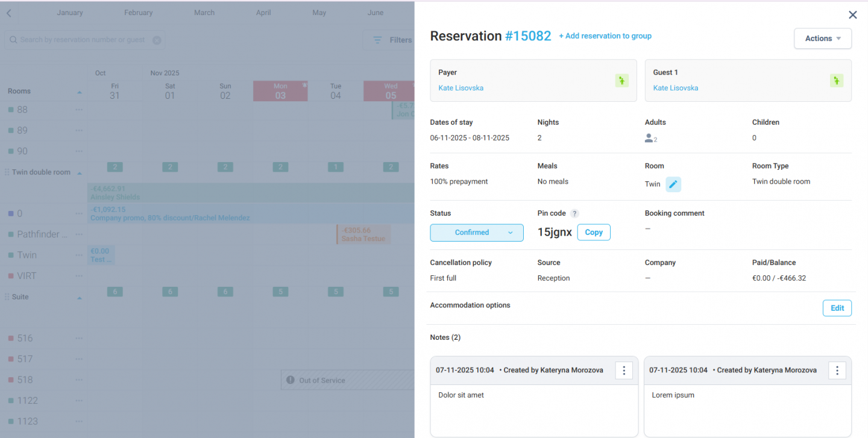Open the three-dot menu on the Dolor sit amet note
The image size is (868, 438).
[x=624, y=370]
